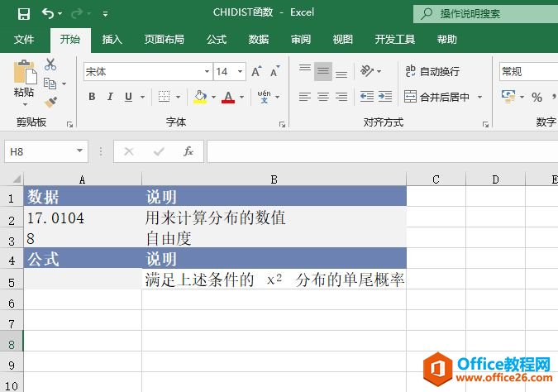Click the Format Painter brush icon
The width and height of the screenshot is (558, 392).
[x=50, y=103]
